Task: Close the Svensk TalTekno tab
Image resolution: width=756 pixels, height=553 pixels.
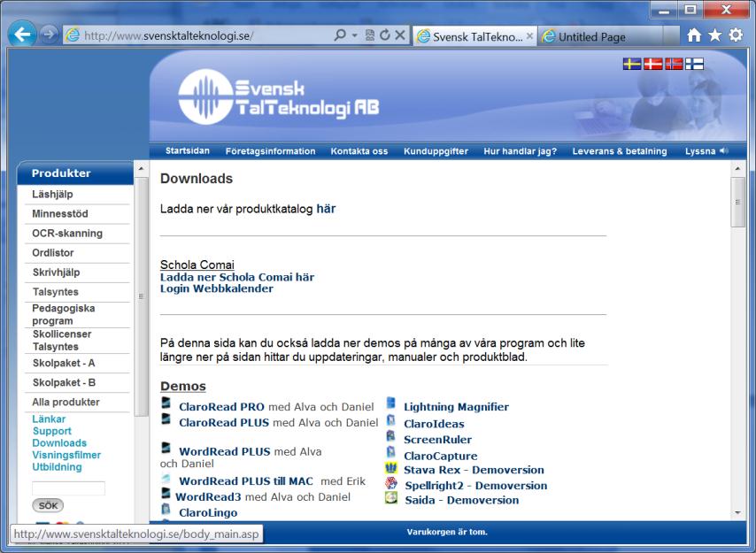Action: click(x=529, y=36)
